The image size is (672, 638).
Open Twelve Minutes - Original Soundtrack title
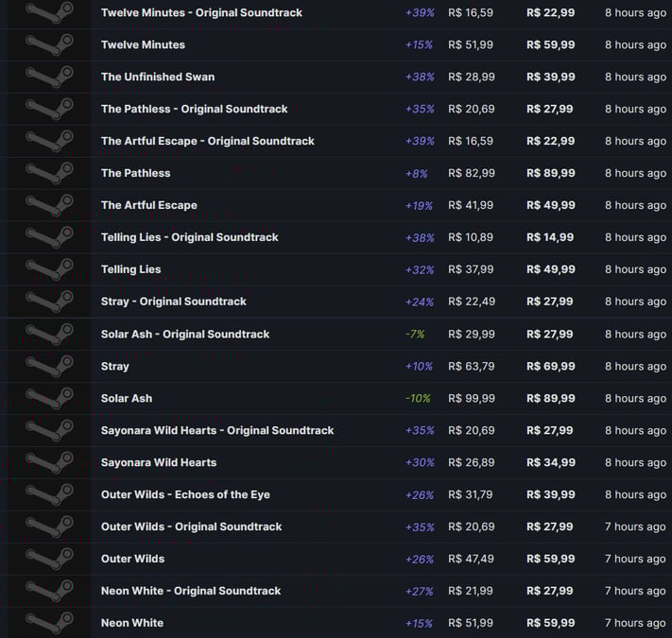(201, 13)
